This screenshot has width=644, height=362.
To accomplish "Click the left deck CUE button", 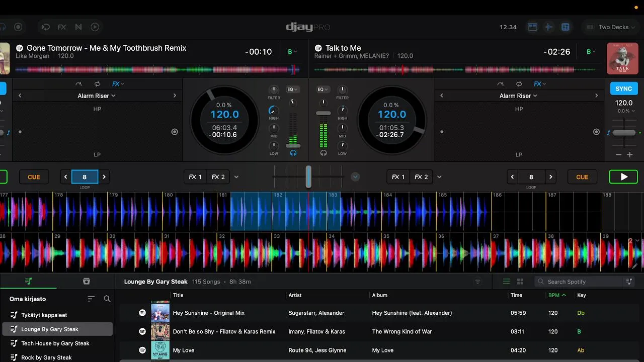I will [x=34, y=177].
